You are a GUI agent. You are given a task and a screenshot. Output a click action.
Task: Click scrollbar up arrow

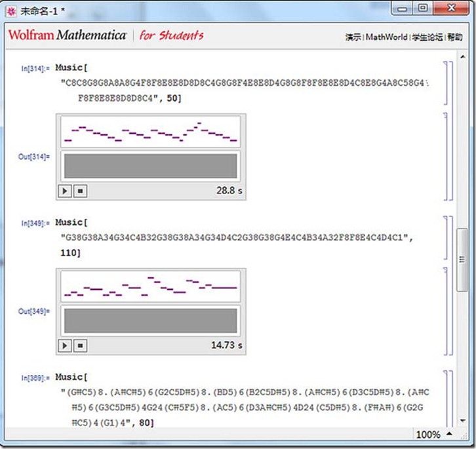pyautogui.click(x=463, y=56)
